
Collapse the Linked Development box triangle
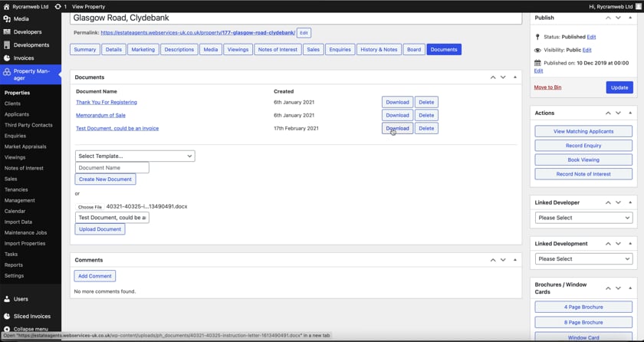point(630,244)
